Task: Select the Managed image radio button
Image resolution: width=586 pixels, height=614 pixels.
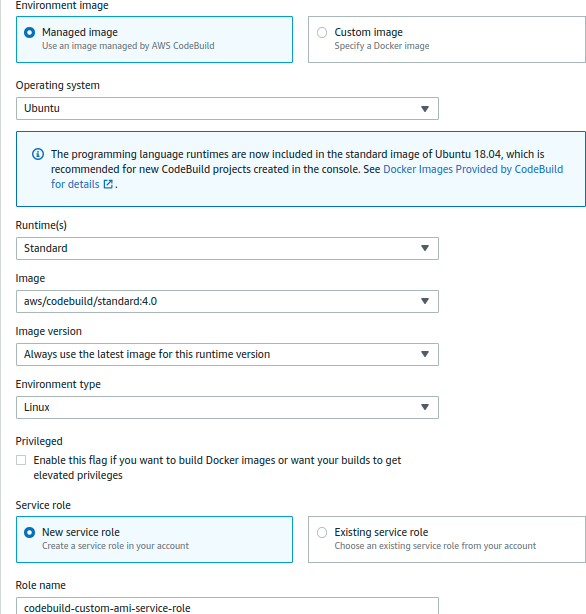Action: tap(29, 33)
